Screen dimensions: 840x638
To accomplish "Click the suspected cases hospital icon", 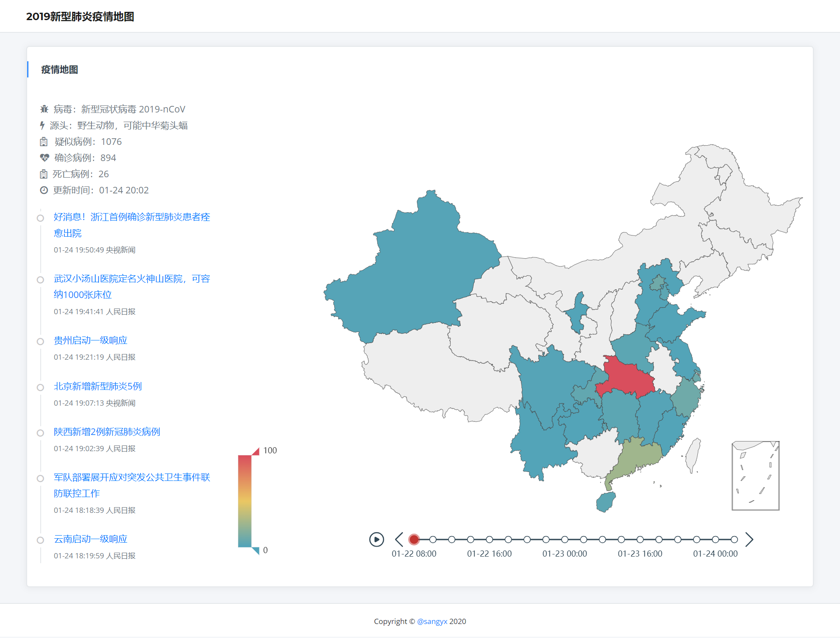I will [44, 142].
